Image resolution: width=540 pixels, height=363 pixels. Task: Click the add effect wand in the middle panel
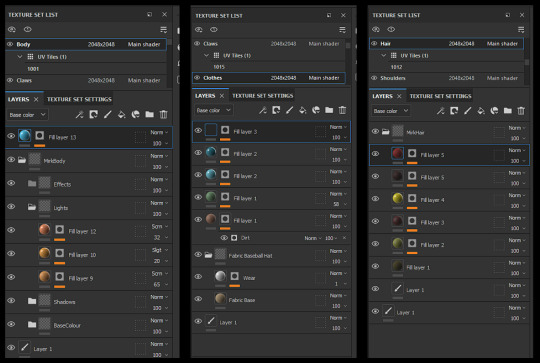coord(263,110)
